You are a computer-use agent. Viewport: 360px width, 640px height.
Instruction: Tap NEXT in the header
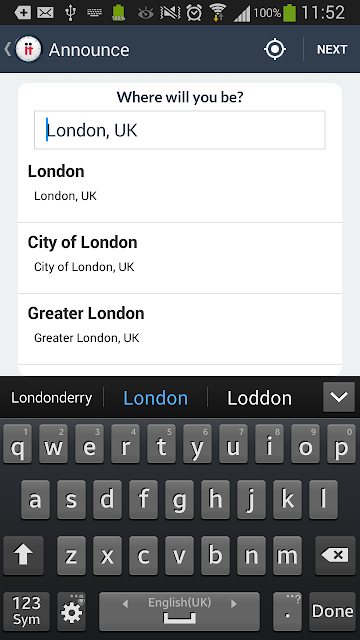[332, 49]
